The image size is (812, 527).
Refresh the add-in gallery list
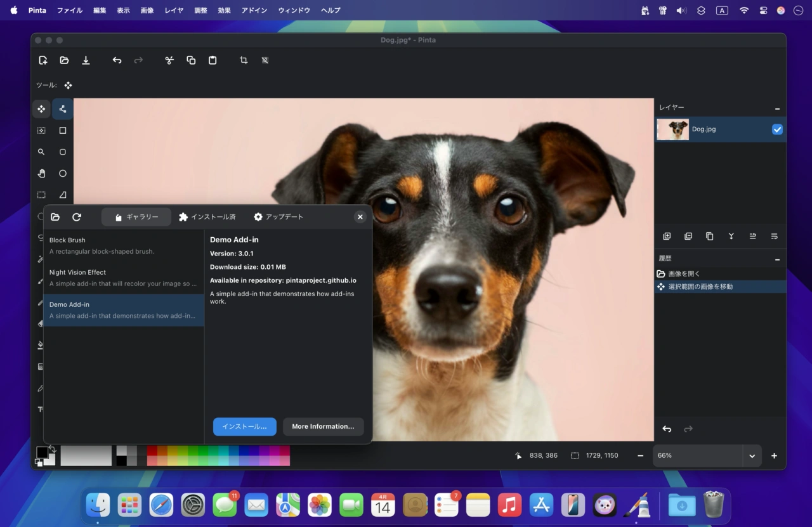click(77, 217)
